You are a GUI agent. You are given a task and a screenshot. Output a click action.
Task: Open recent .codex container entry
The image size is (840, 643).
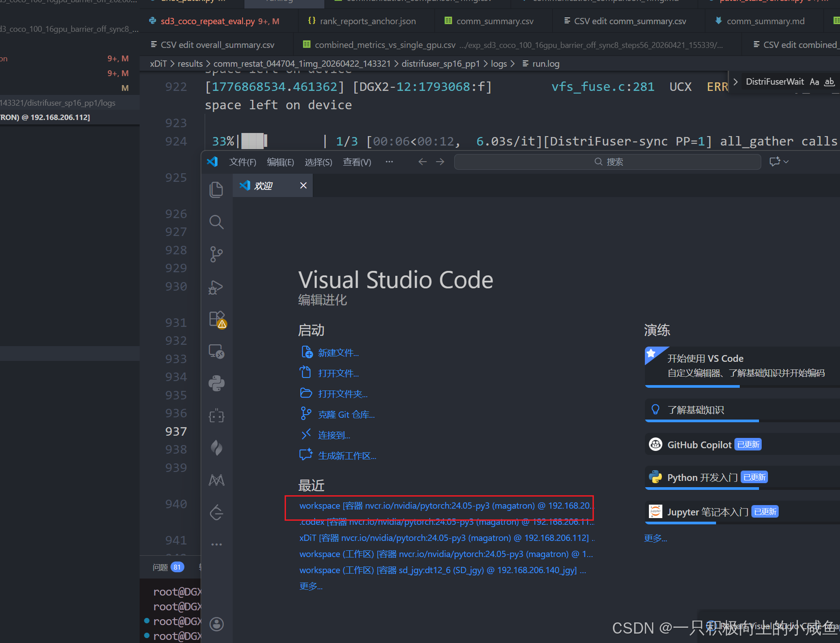(446, 522)
